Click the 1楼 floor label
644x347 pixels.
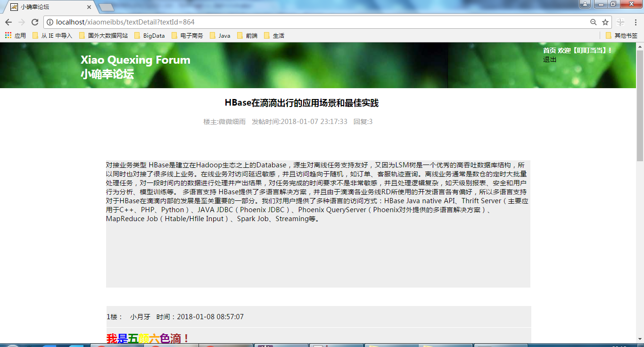(115, 317)
